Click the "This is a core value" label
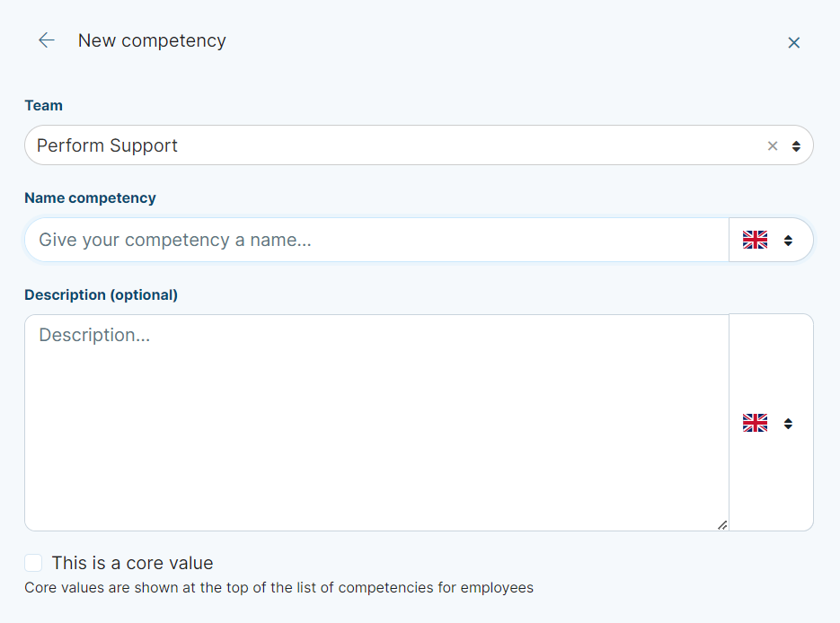Screen dimensions: 840x623 pyautogui.click(x=132, y=563)
